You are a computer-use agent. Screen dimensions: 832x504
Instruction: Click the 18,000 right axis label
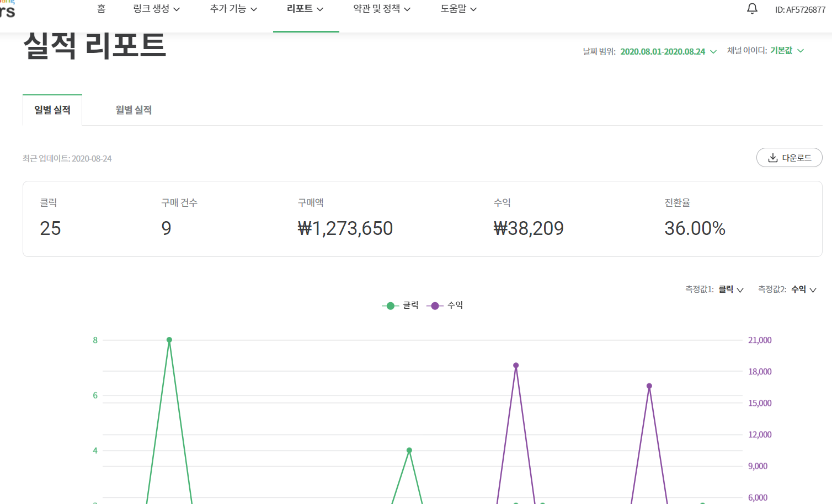760,372
